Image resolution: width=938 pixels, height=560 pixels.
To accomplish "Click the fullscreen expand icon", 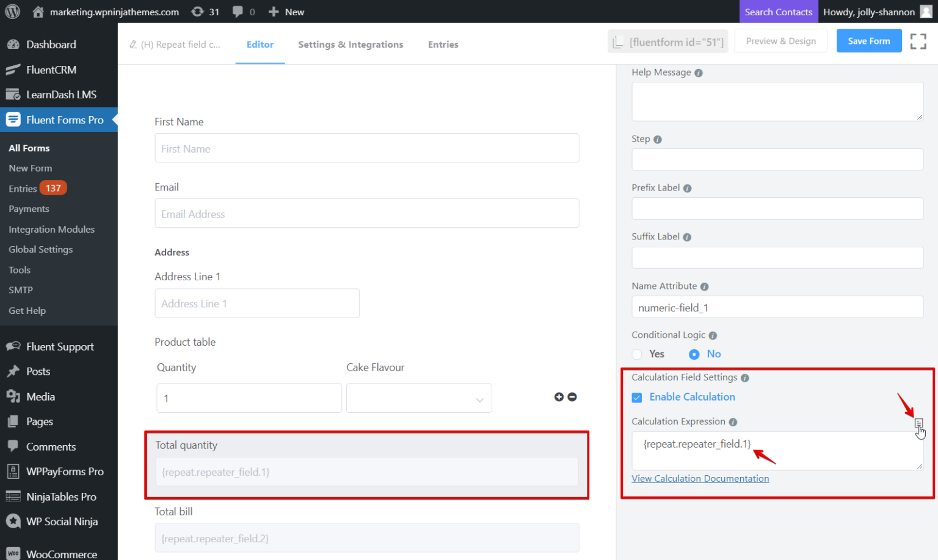I will pos(918,41).
